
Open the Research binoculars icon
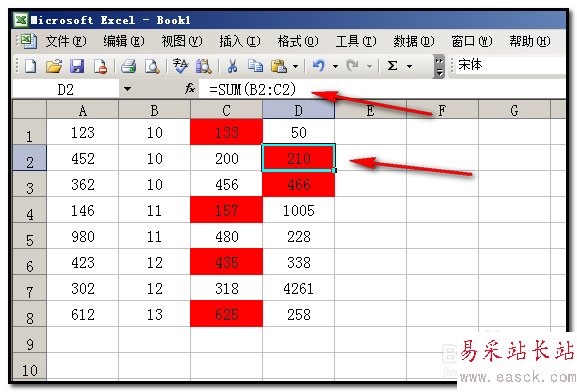[203, 67]
